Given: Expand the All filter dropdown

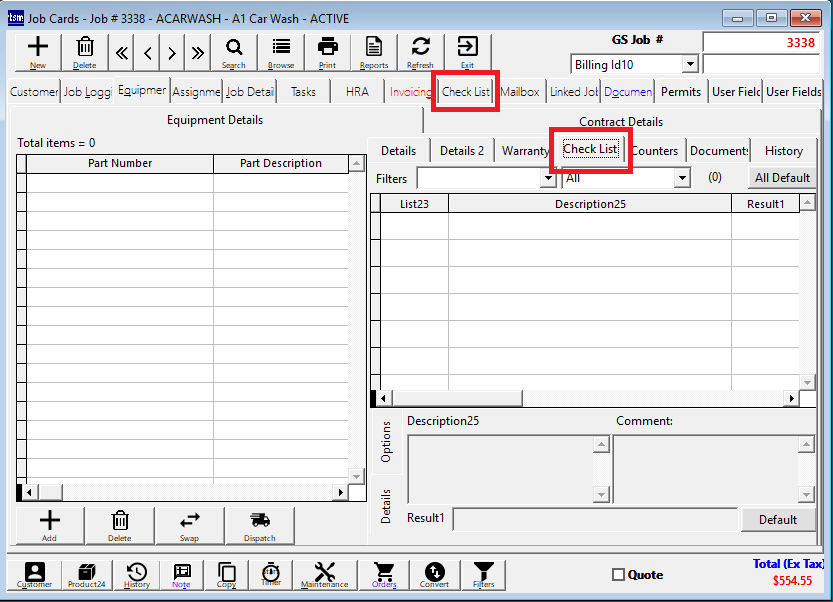Looking at the screenshot, I should coord(682,178).
